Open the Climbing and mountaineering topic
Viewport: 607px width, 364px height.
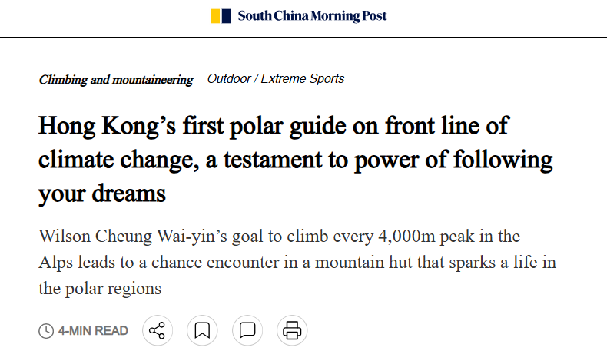115,80
